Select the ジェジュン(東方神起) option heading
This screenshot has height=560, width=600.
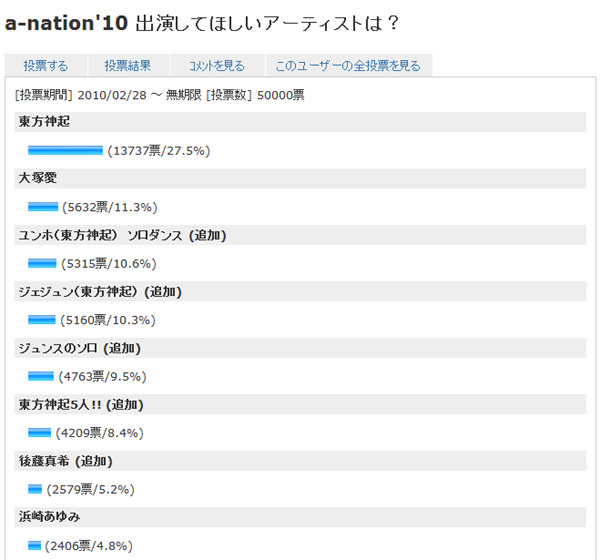click(100, 292)
